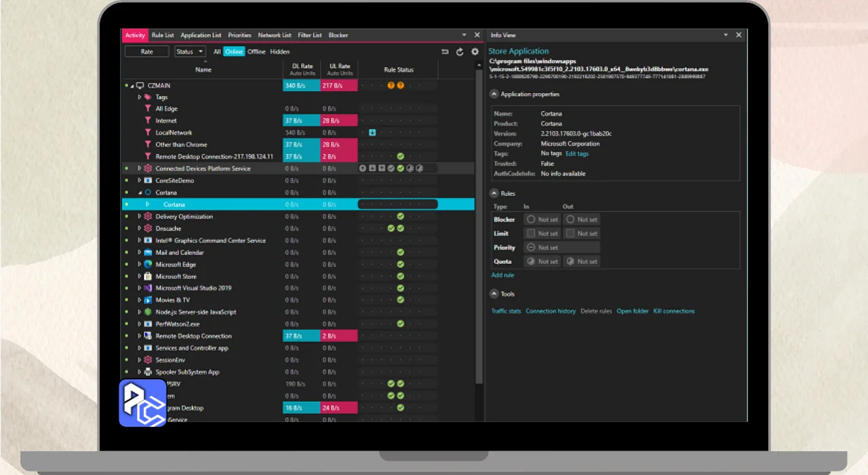This screenshot has width=868, height=475.
Task: Click the Edit tags link
Action: [577, 154]
